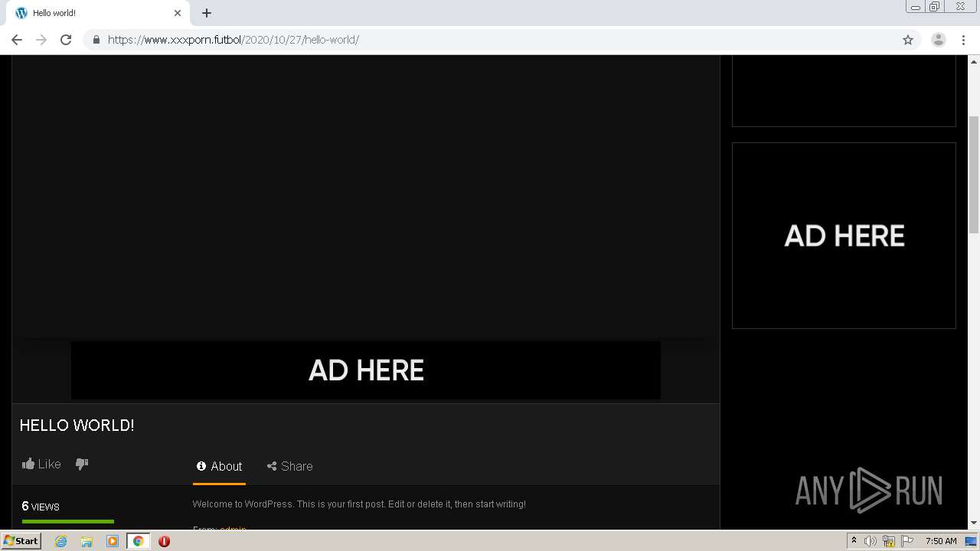Open Chrome three-dot menu
The width and height of the screenshot is (980, 551).
[964, 40]
